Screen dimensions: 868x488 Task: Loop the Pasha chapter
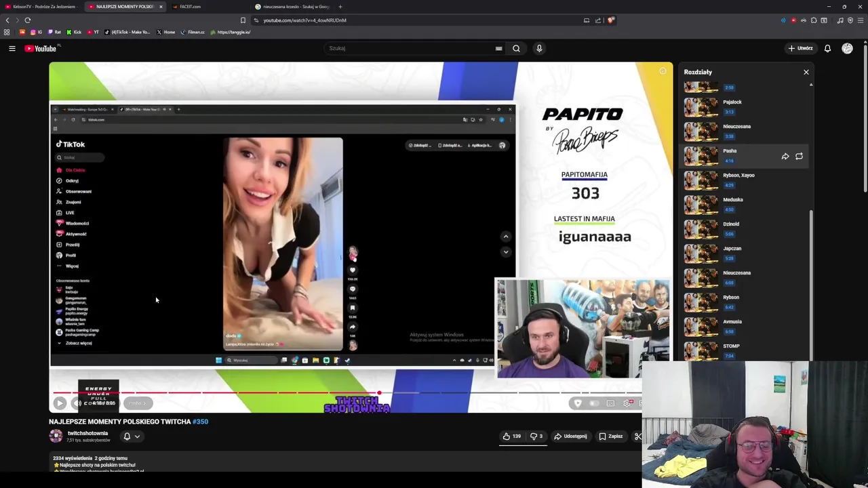pos(799,156)
